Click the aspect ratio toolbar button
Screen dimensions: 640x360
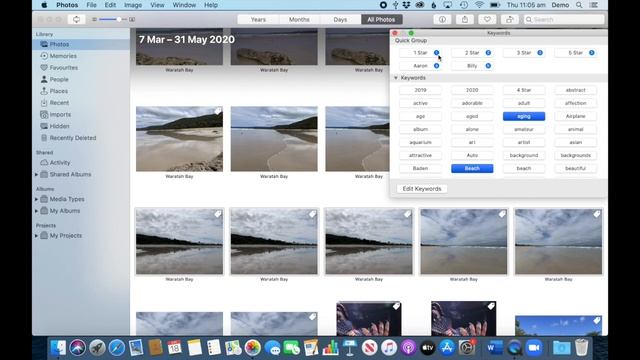tap(76, 19)
